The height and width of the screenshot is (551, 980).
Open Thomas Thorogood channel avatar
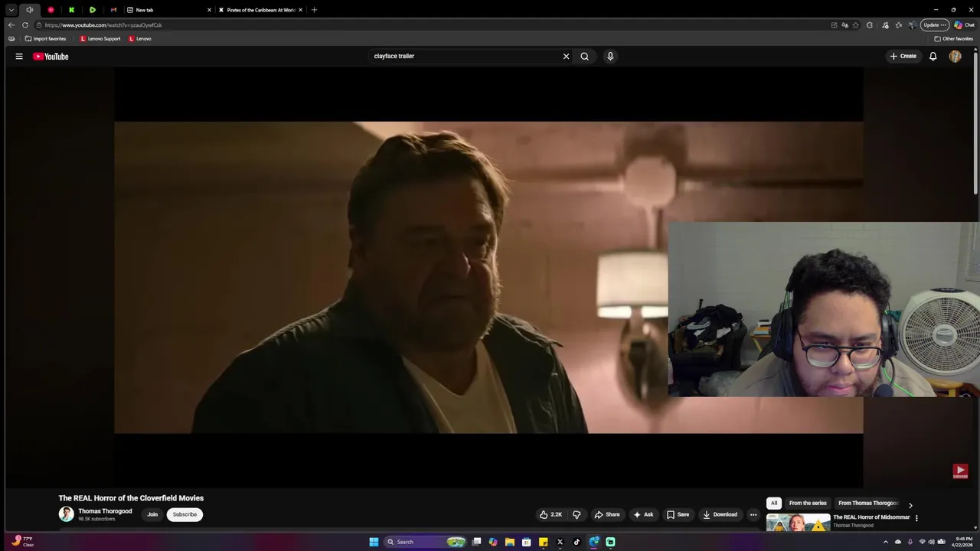click(67, 514)
